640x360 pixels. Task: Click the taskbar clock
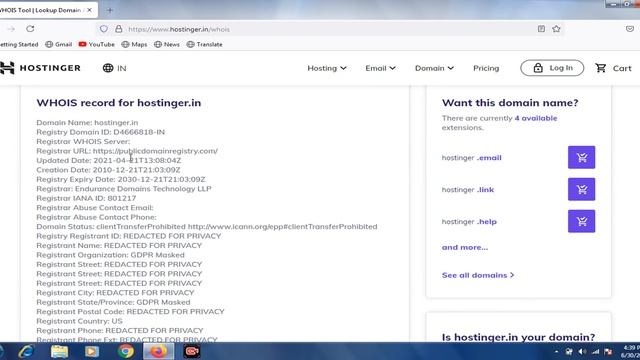click(x=631, y=351)
